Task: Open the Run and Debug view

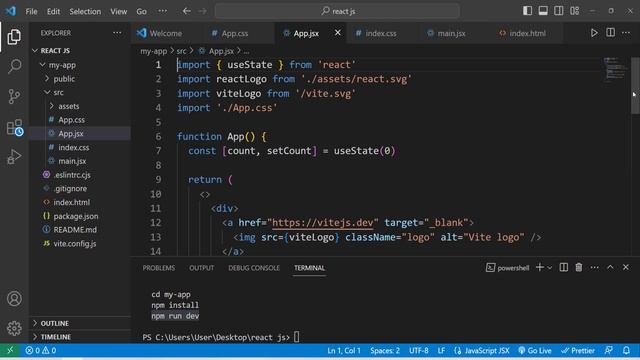Action: point(14,157)
